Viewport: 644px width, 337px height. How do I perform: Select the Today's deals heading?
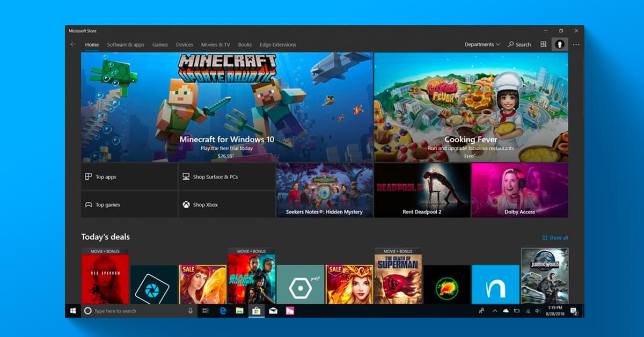105,237
